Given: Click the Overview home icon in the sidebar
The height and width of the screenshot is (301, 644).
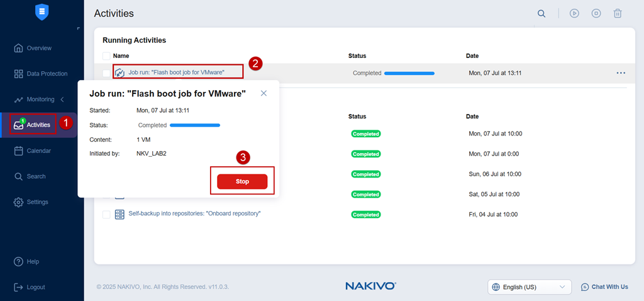Looking at the screenshot, I should (18, 48).
